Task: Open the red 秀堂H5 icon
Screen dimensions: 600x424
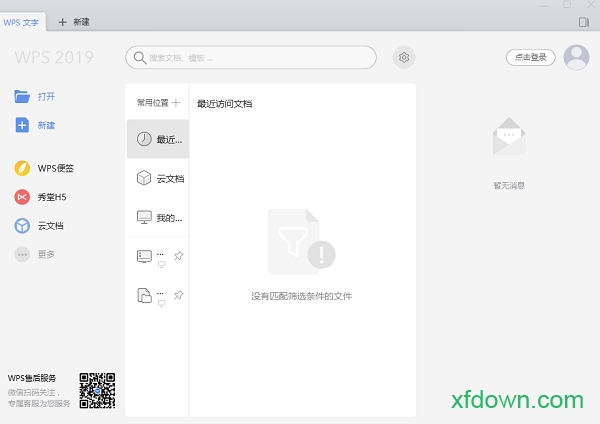Action: 22,197
